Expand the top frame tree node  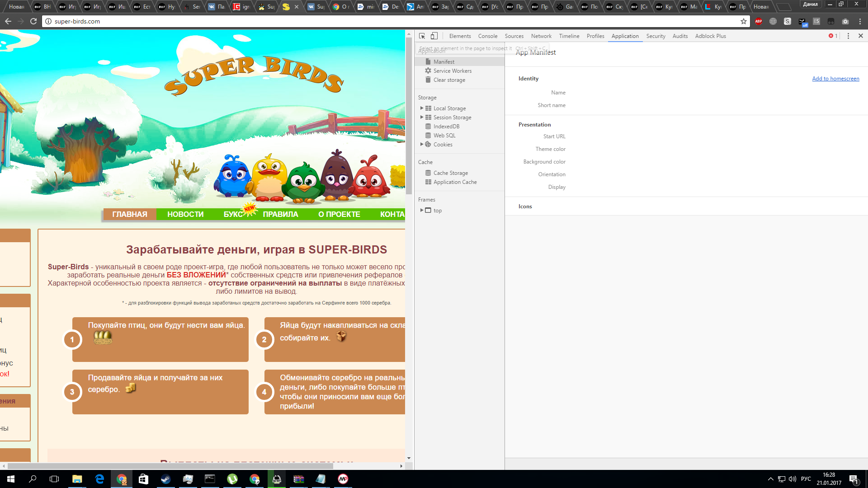click(x=422, y=211)
